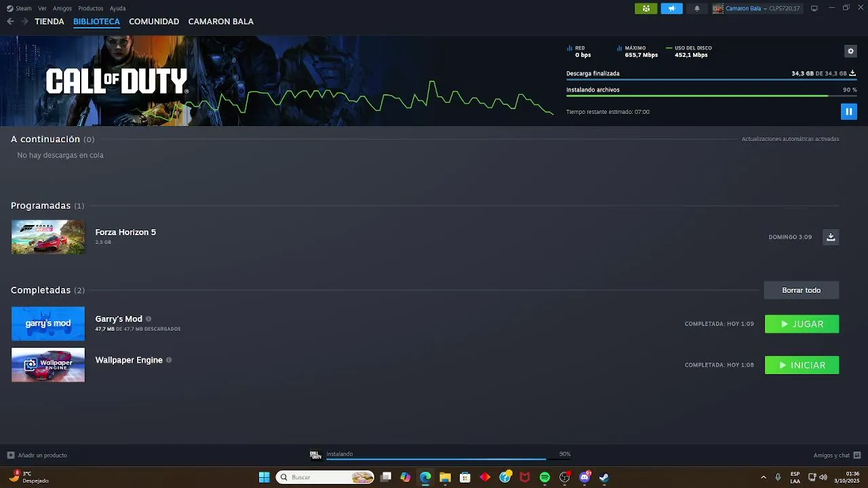
Task: Show hidden system tray icons
Action: click(x=764, y=477)
